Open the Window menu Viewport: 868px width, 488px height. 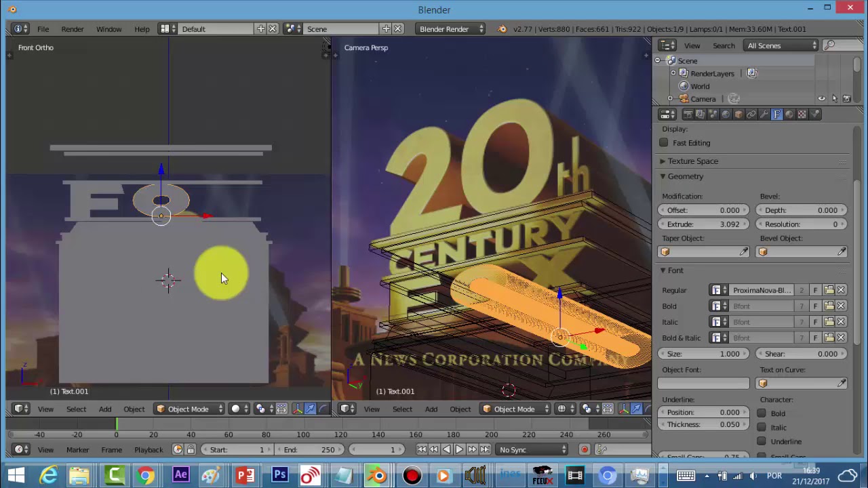108,29
